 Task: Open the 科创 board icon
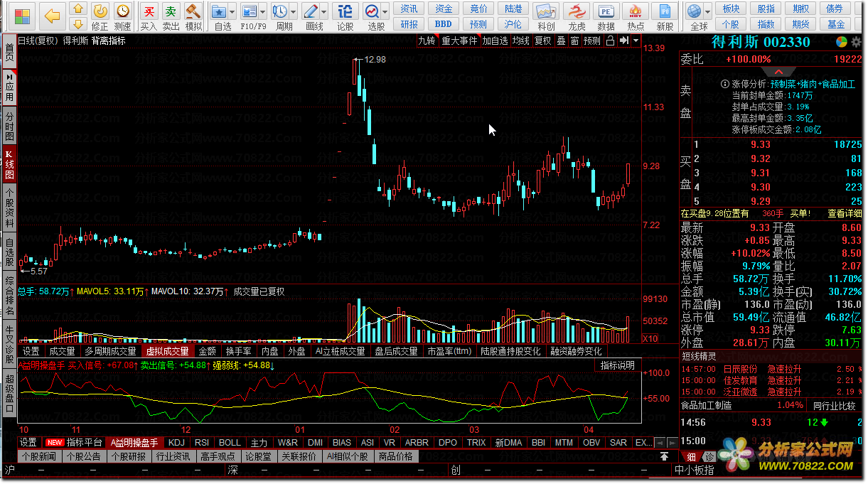(x=546, y=12)
